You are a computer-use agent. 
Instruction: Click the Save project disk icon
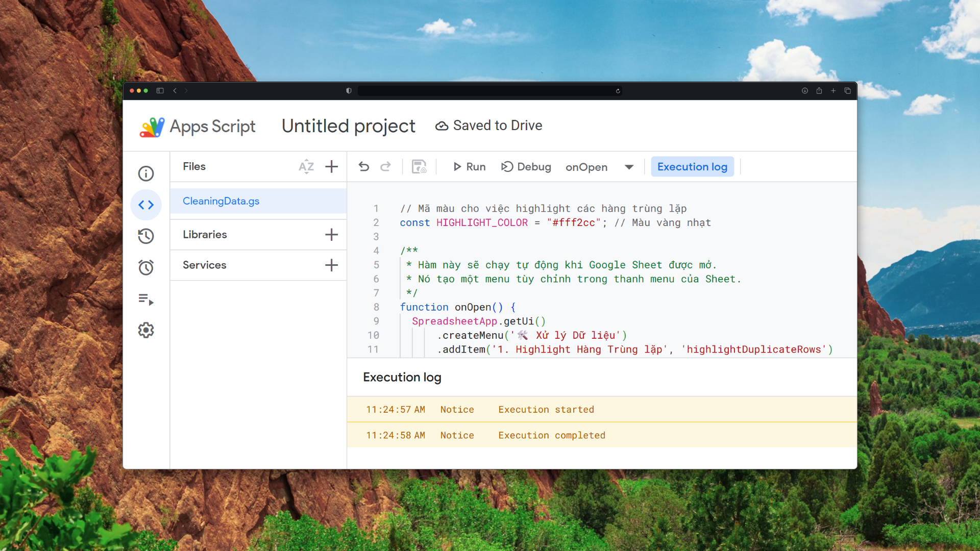pyautogui.click(x=419, y=167)
